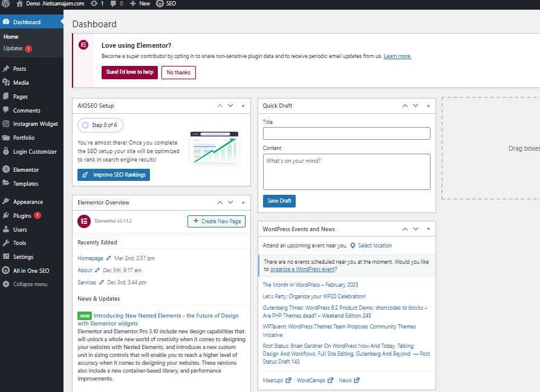Move Elementor Overview widget up
This screenshot has width=540, height=392.
pos(220,203)
